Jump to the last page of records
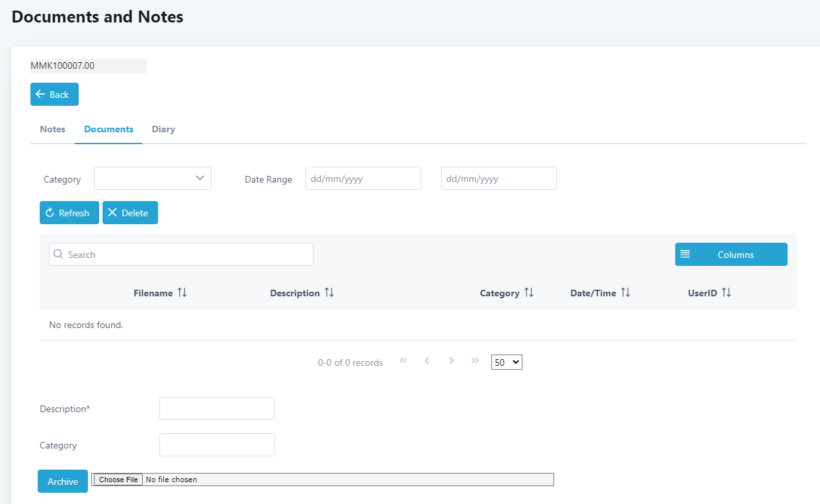Image resolution: width=820 pixels, height=504 pixels. (x=475, y=360)
